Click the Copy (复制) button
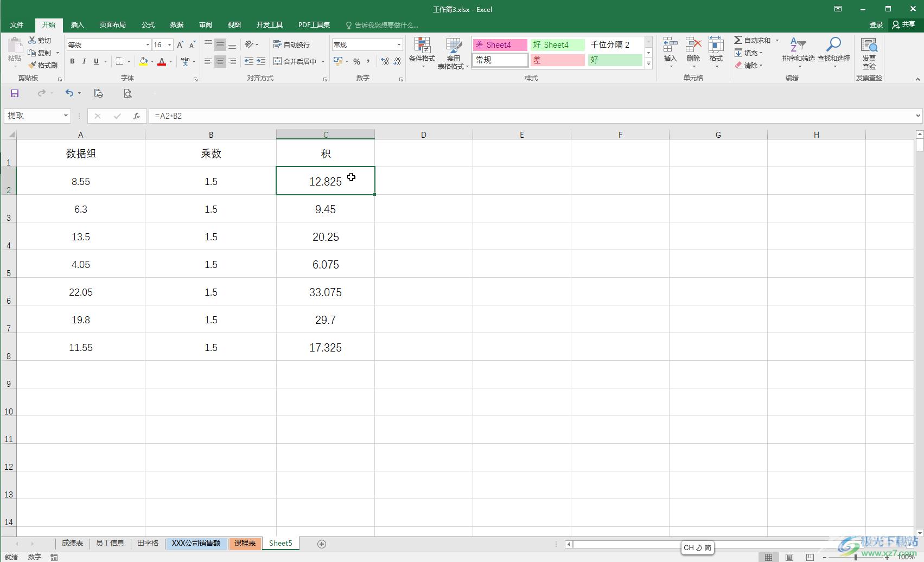The width and height of the screenshot is (924, 562). [40, 53]
